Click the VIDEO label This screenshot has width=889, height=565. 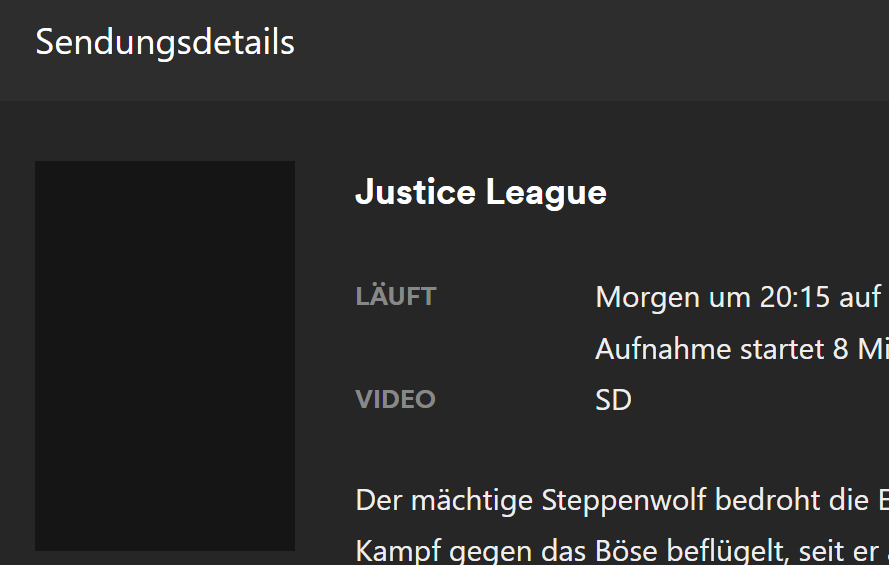tap(395, 400)
